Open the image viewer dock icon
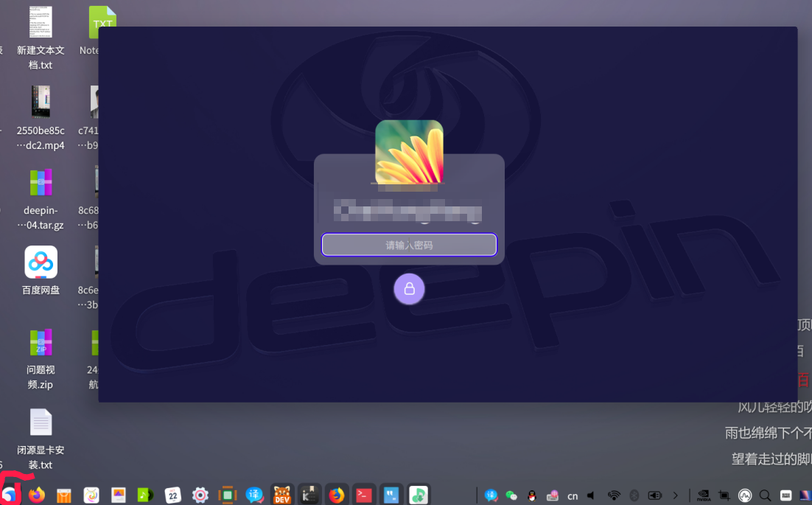Image resolution: width=812 pixels, height=505 pixels. tap(119, 495)
